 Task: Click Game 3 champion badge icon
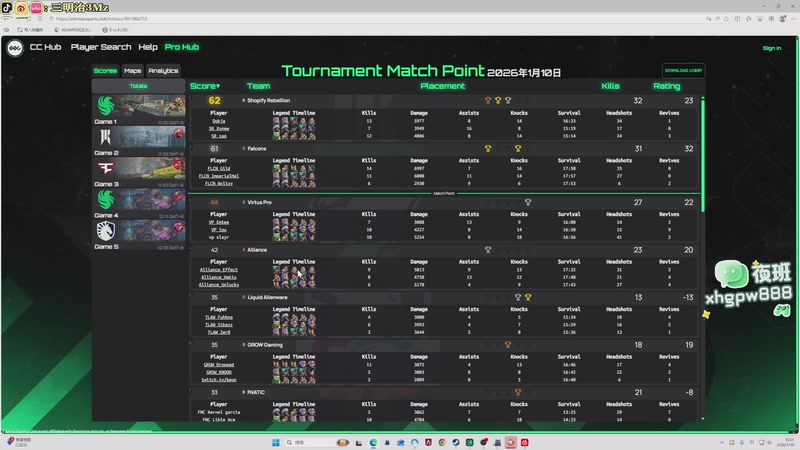pos(178,165)
